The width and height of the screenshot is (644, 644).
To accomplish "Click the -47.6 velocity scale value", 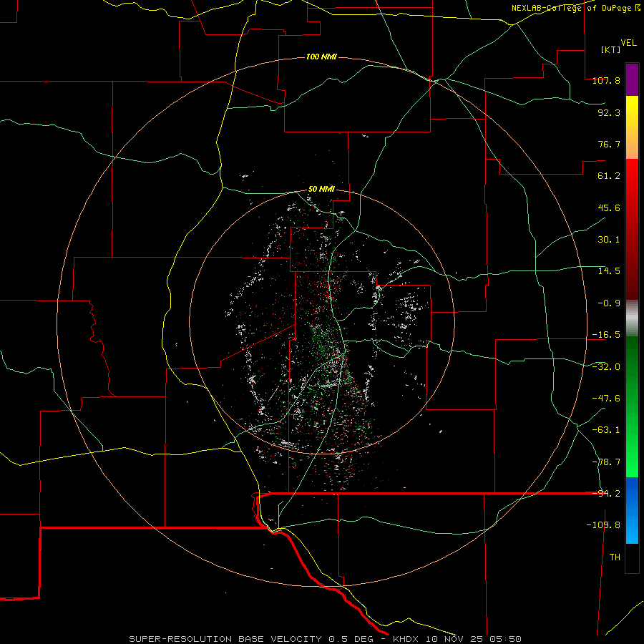I will 606,399.
